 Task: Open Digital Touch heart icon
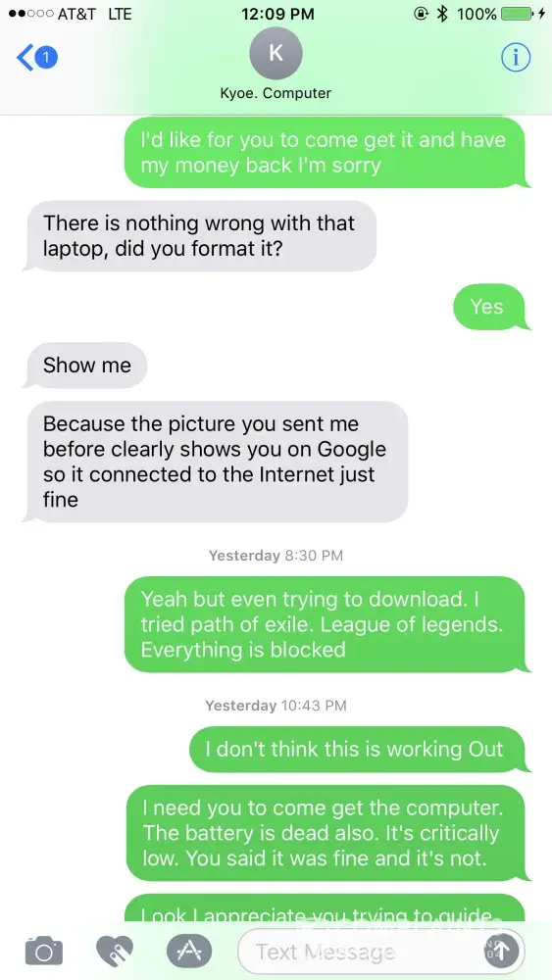tap(115, 951)
